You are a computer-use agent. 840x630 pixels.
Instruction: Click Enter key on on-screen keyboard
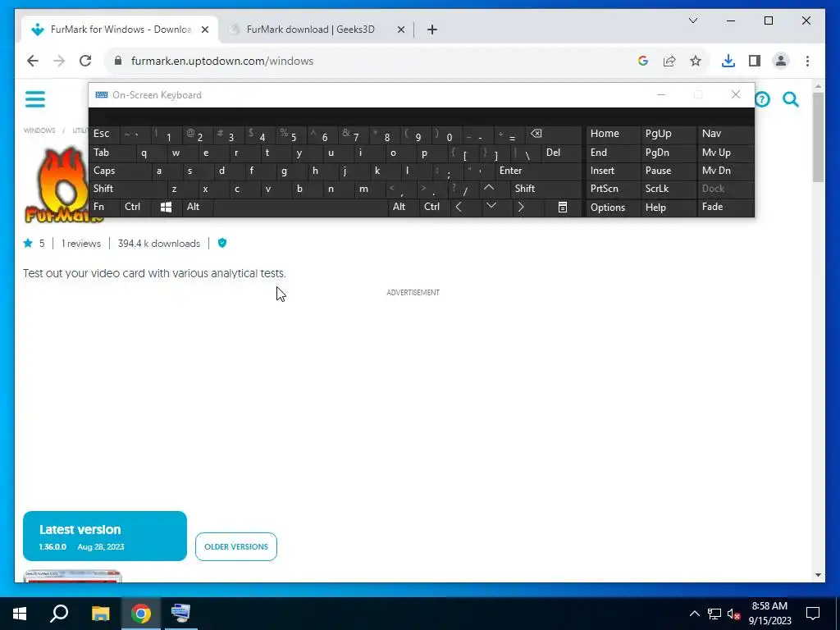[x=538, y=171]
